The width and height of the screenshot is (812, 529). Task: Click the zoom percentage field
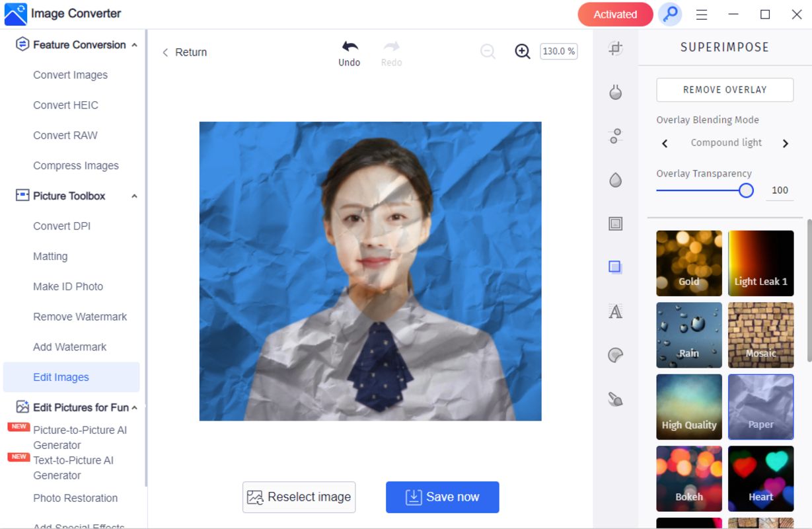coord(559,52)
